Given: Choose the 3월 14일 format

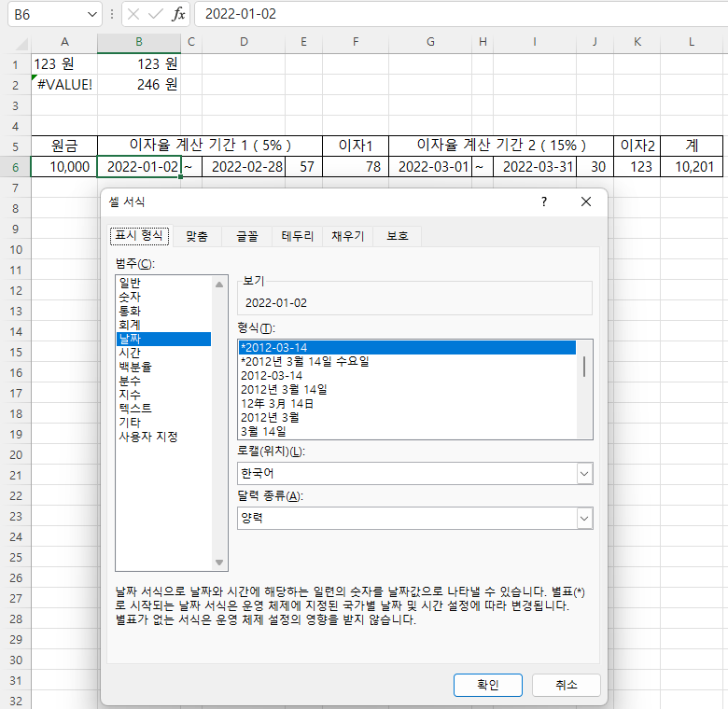Looking at the screenshot, I should click(407, 431).
